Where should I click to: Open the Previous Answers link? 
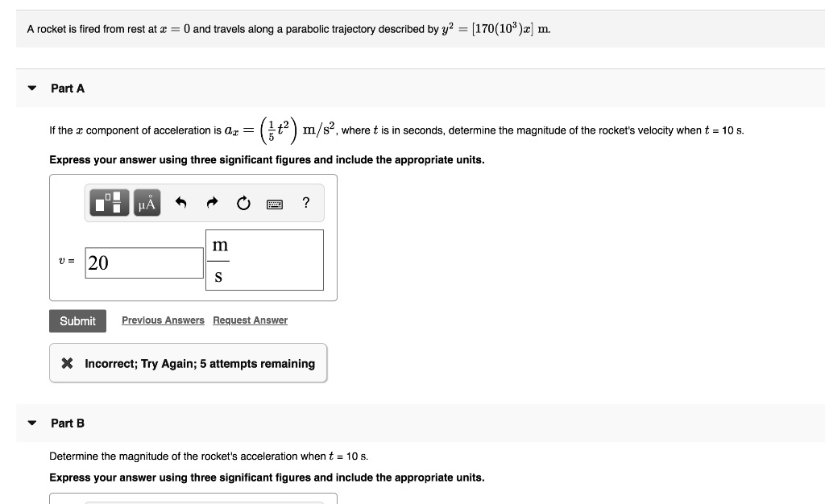163,320
